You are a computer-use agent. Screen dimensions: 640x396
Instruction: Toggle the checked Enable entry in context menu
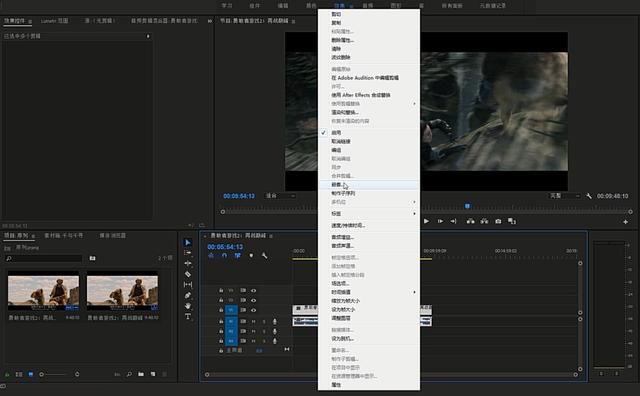point(369,133)
